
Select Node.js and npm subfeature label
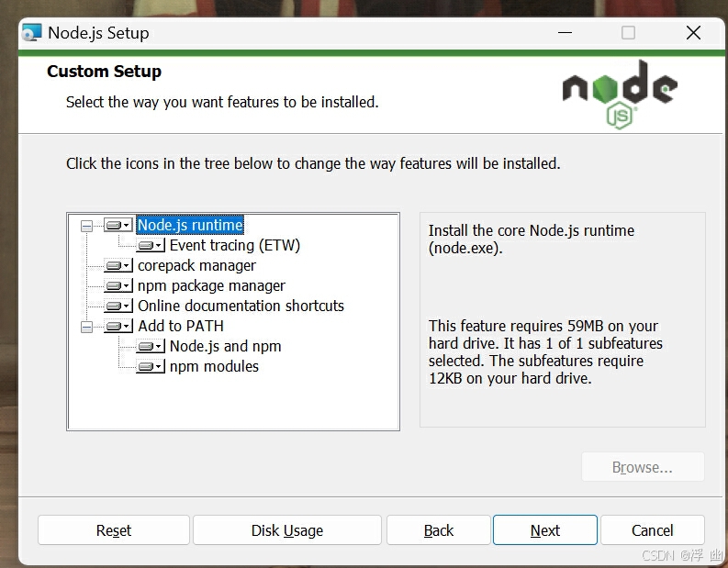pyautogui.click(x=226, y=346)
